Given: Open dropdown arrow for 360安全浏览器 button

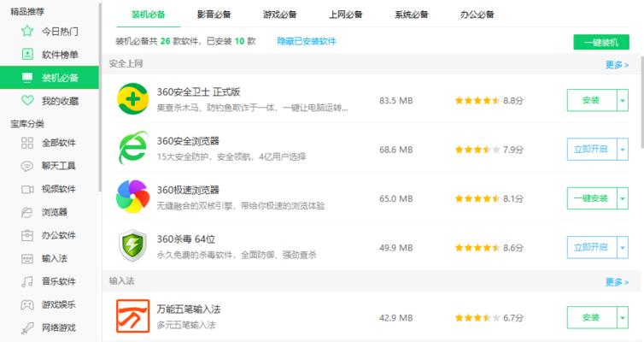Looking at the screenshot, I should (623, 150).
